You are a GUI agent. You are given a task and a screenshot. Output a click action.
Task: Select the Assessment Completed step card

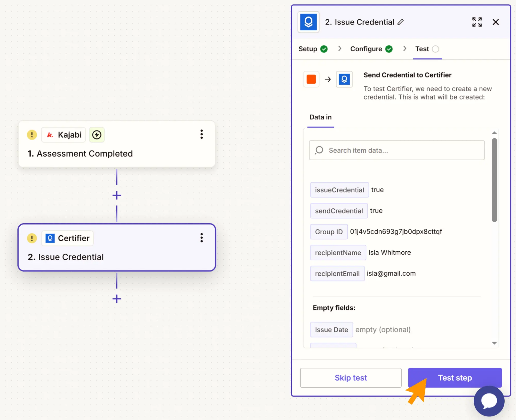coord(117,144)
